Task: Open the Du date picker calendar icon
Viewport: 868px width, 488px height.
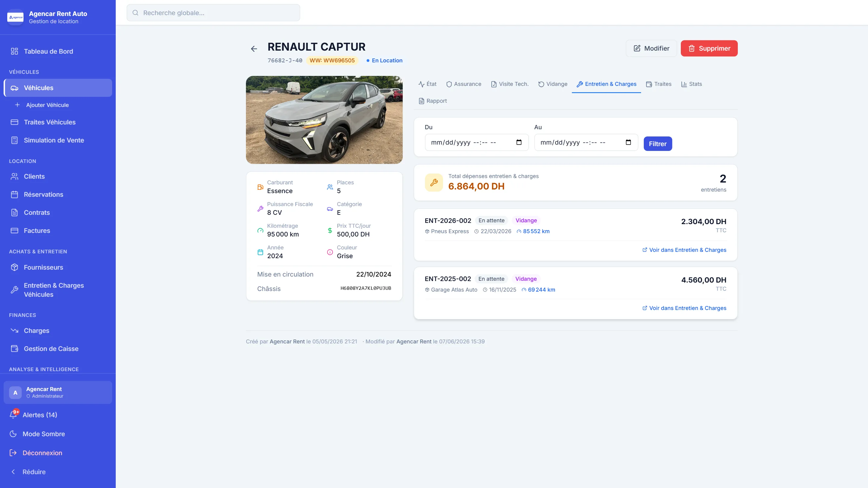Action: [x=519, y=142]
